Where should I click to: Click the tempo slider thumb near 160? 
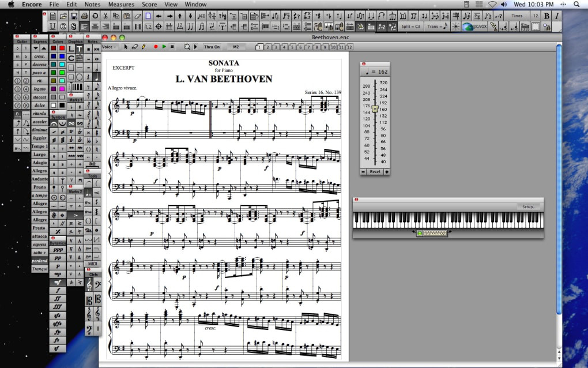(x=375, y=109)
